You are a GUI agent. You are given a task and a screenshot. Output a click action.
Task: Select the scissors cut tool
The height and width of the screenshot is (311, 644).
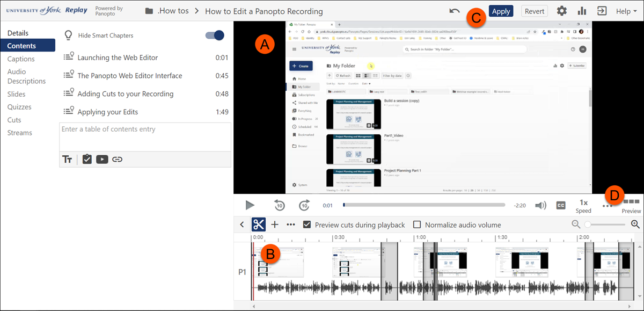pos(259,225)
